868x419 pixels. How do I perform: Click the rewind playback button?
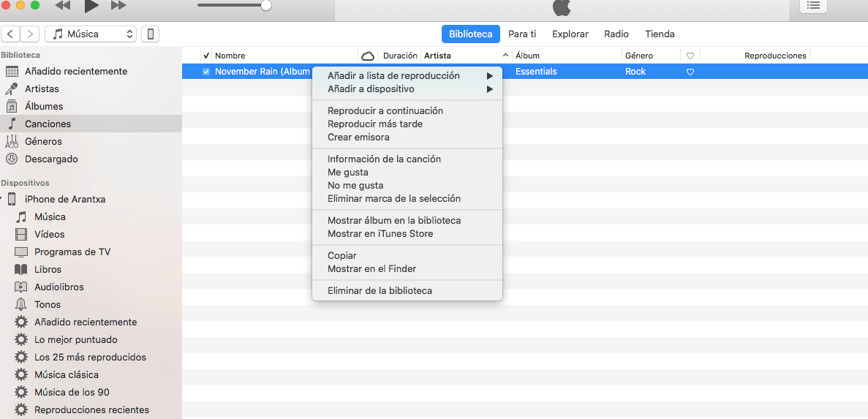pos(63,6)
